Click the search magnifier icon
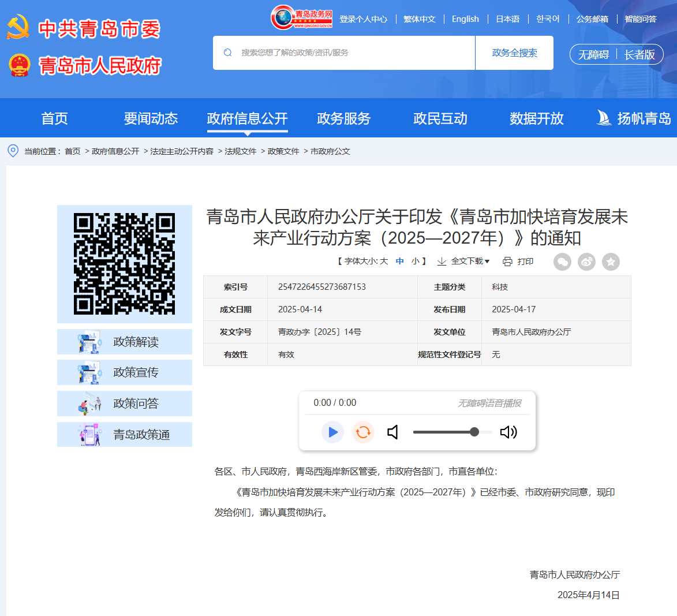677x616 pixels. (x=228, y=53)
